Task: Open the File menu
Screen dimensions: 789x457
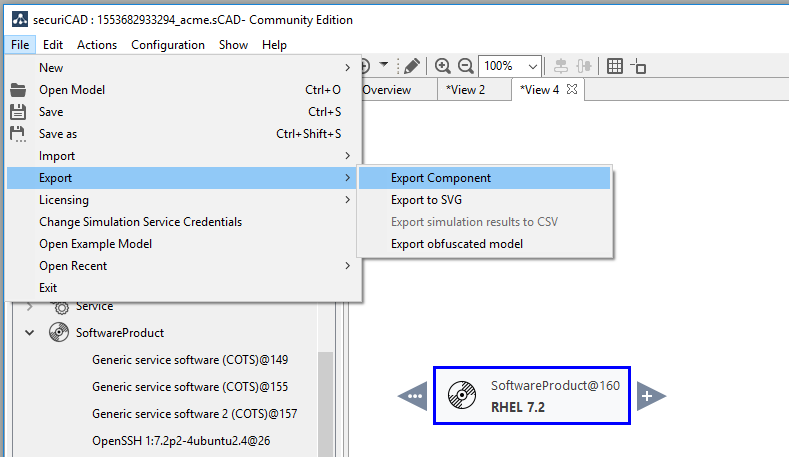Action: point(20,45)
